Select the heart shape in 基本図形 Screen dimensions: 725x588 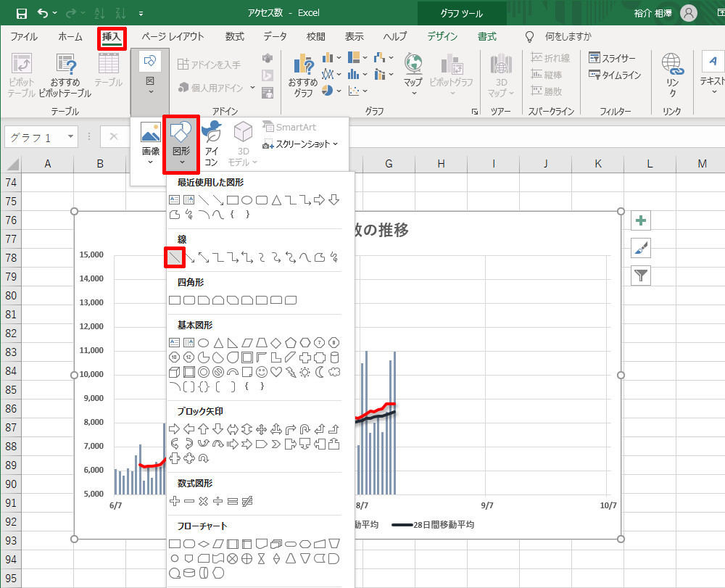(276, 372)
